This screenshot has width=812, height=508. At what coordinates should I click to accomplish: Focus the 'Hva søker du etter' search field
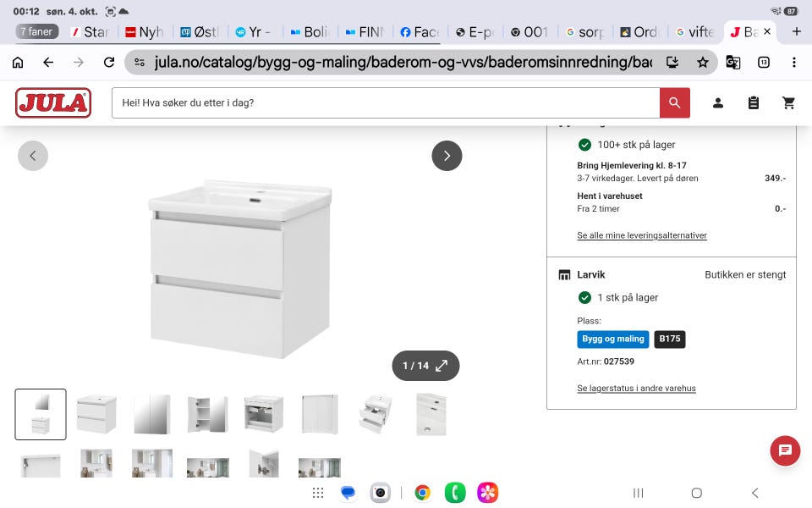tap(386, 102)
